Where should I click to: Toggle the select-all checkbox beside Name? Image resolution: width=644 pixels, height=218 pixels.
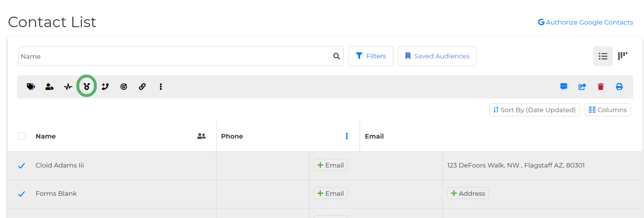(x=22, y=136)
